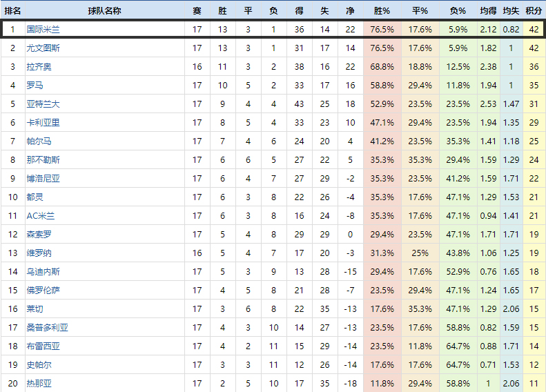The height and width of the screenshot is (392, 546).
Task: Click the 那不勒斯 team name
Action: tap(43, 160)
